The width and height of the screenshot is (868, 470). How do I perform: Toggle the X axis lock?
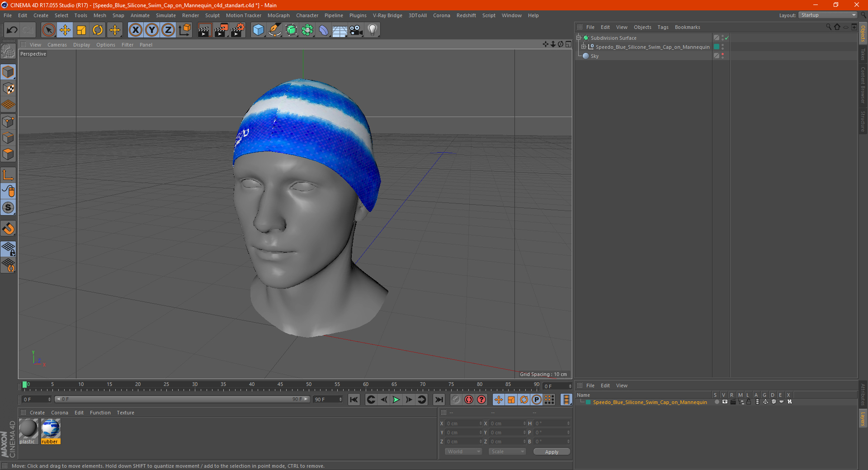[x=136, y=30]
